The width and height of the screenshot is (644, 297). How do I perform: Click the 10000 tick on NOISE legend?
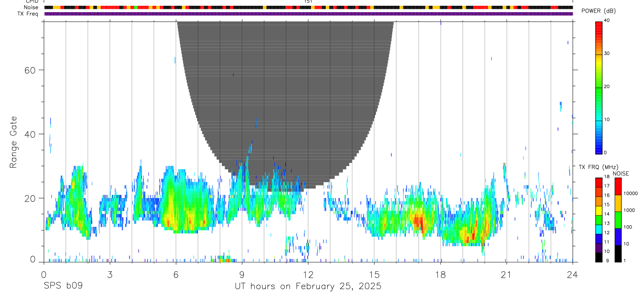click(x=631, y=194)
